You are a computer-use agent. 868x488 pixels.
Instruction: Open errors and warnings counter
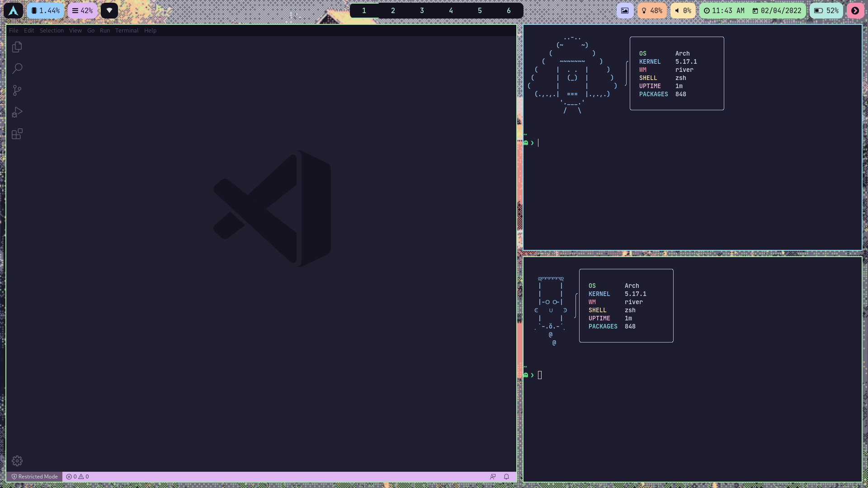pos(77,477)
